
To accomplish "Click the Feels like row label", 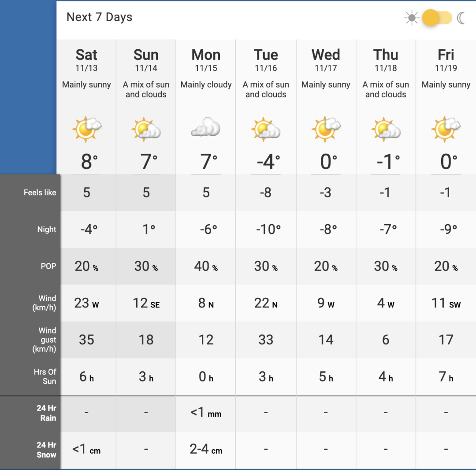I will 40,192.
